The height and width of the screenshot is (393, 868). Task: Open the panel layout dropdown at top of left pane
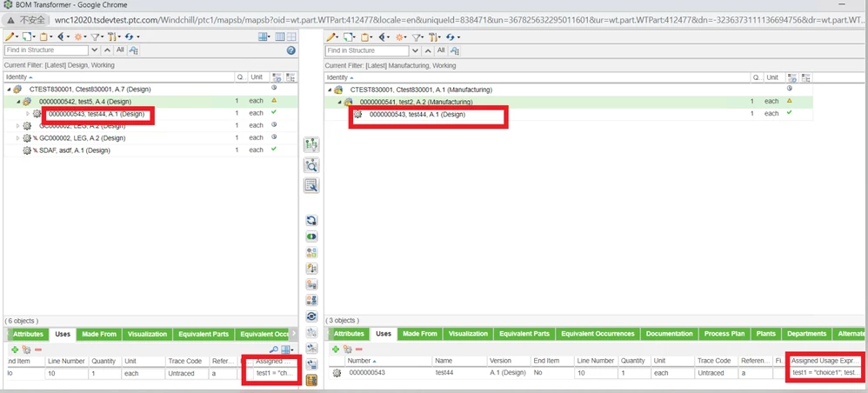point(264,37)
